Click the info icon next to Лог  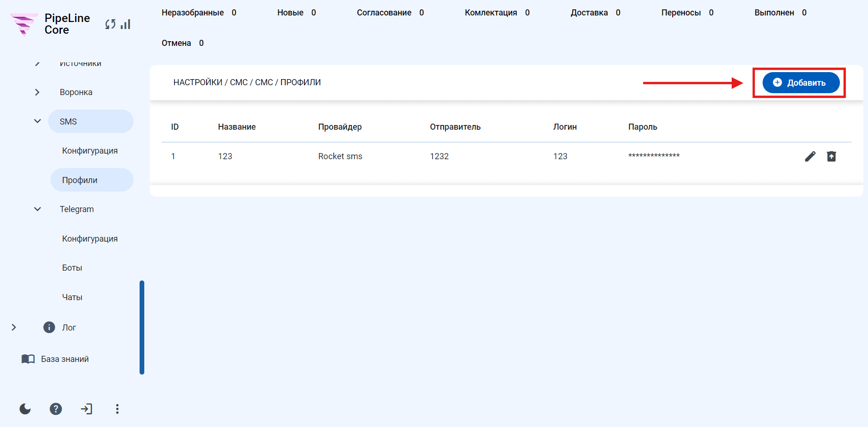click(49, 327)
